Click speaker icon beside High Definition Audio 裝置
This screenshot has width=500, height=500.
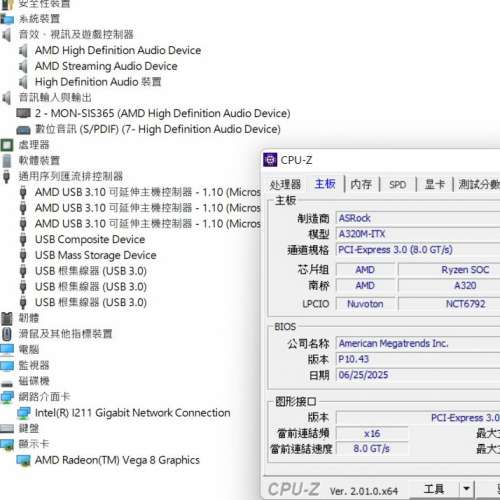[23, 82]
